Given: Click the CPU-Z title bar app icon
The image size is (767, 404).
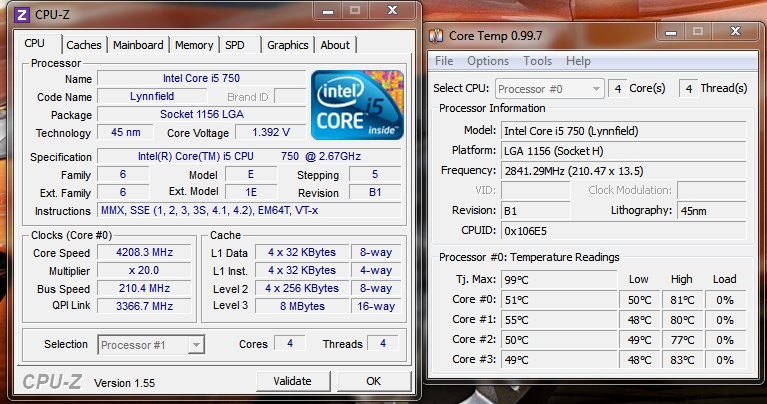Looking at the screenshot, I should tap(22, 15).
